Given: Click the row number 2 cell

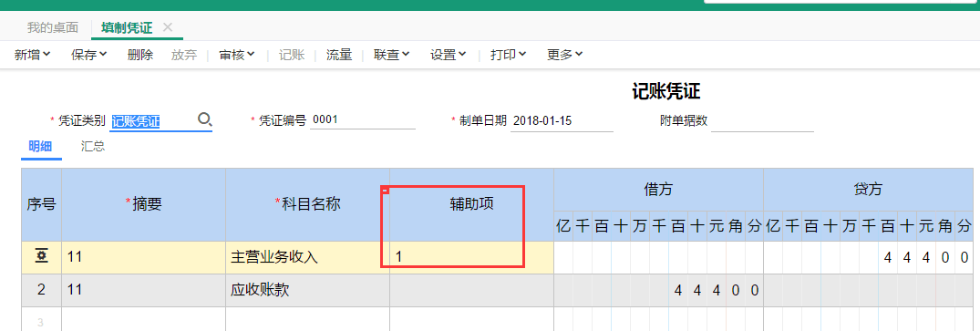Looking at the screenshot, I should 42,290.
